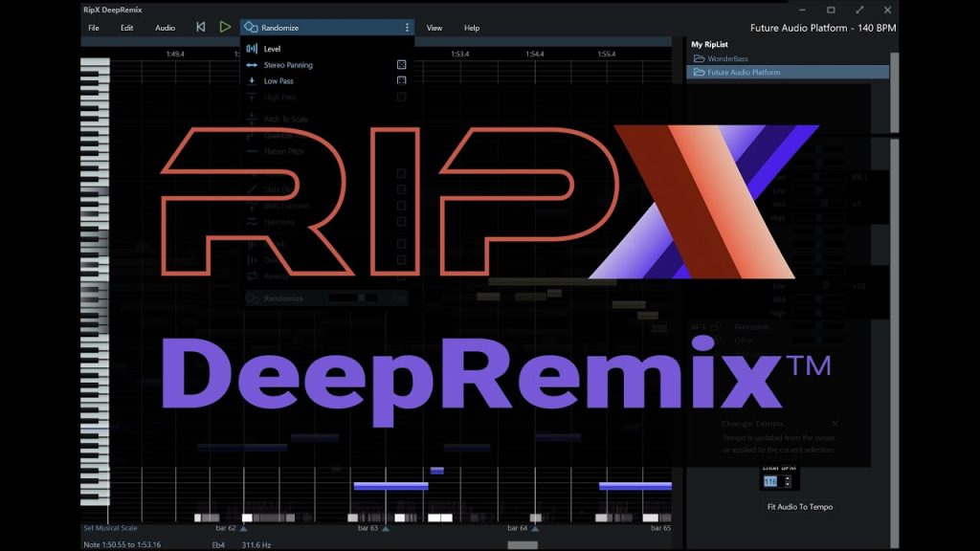The image size is (980, 551).
Task: Increase BPM with the stepper up arrow
Action: point(788,478)
